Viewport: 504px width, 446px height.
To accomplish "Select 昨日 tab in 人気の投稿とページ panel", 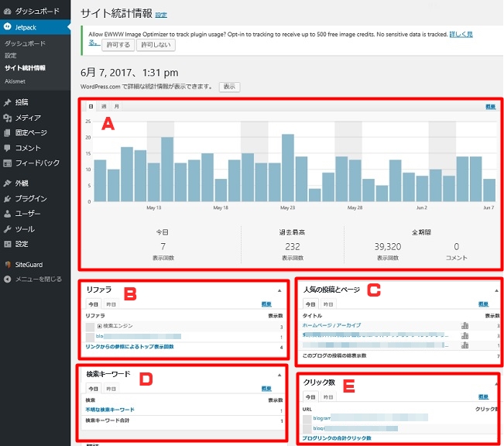I will pyautogui.click(x=328, y=304).
